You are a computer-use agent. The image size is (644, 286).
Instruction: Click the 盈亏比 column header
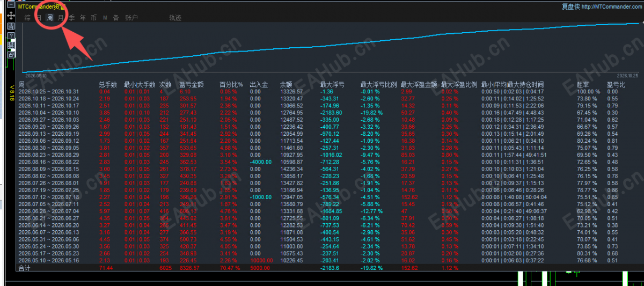coord(616,85)
